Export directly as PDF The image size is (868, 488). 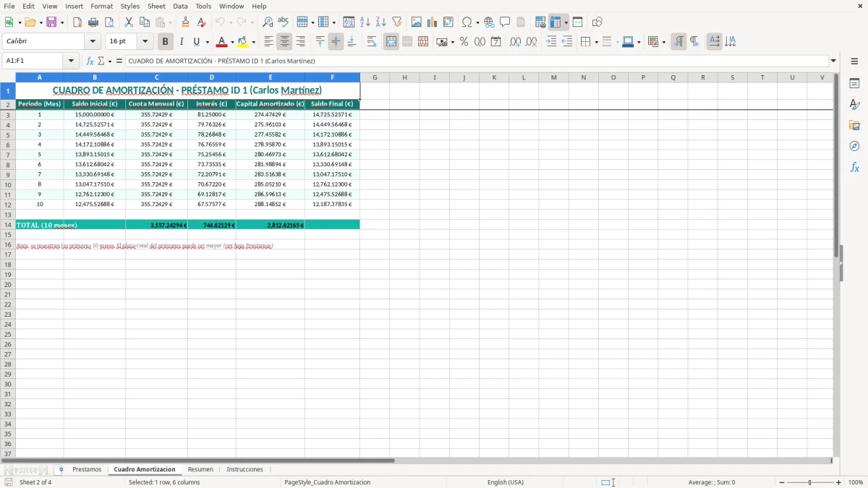pos(77,22)
